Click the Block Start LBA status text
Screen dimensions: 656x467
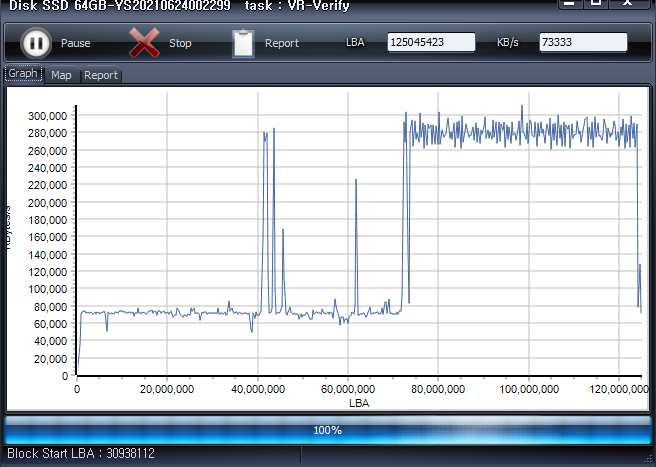coord(81,454)
